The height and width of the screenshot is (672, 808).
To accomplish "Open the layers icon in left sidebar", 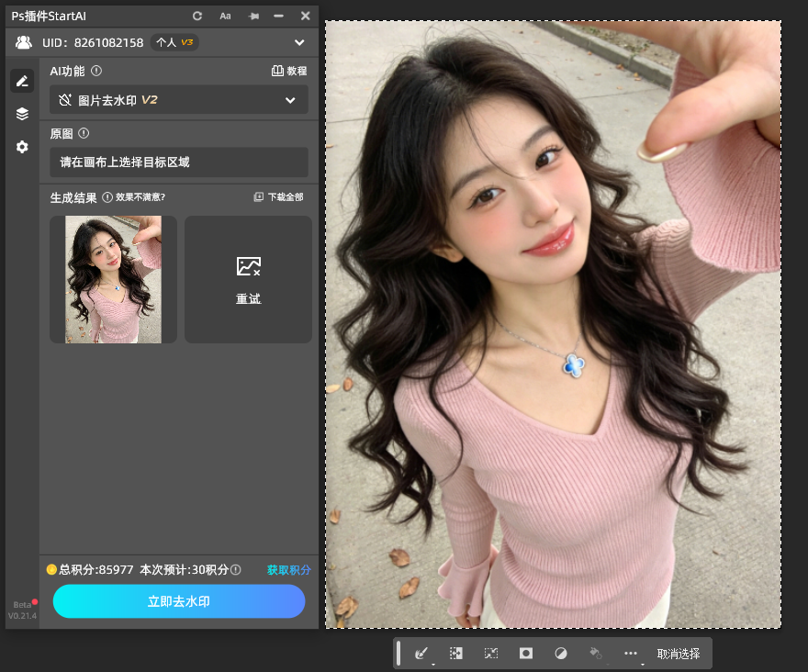I will [22, 114].
